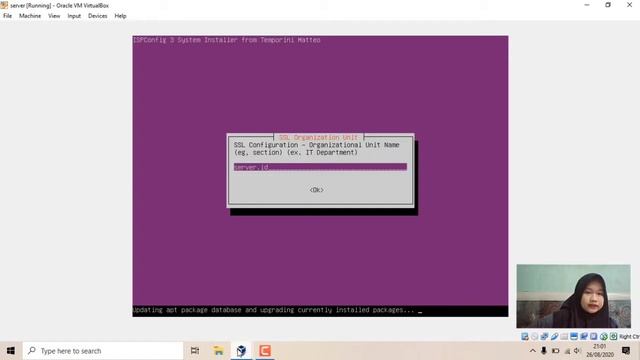
Task: Minimize the VirtualBox window
Action: coord(587,5)
